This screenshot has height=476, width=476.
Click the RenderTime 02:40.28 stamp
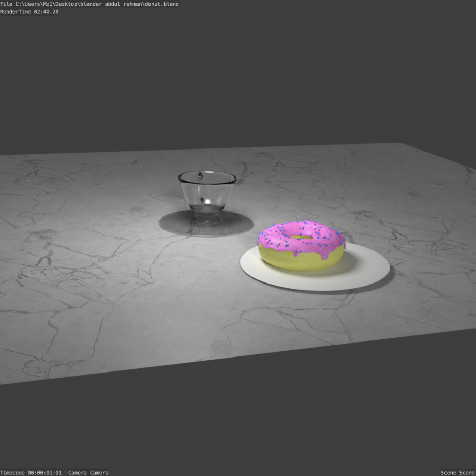tap(29, 11)
